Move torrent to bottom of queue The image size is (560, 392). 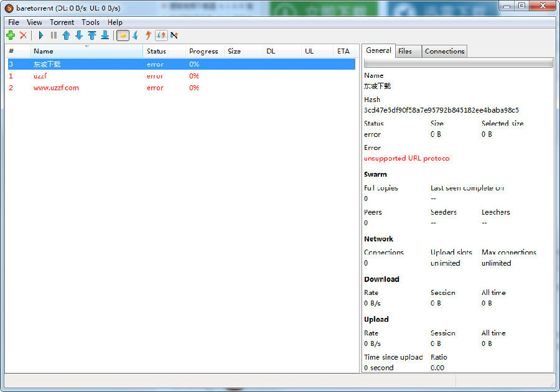[105, 35]
